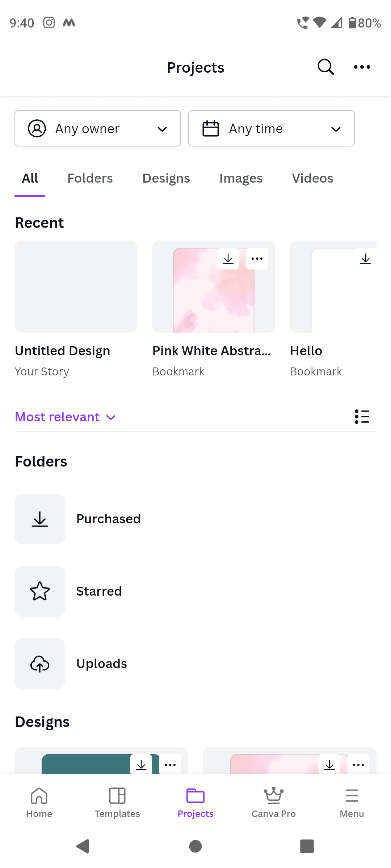
Task: Switch to the Folders tab
Action: pyautogui.click(x=90, y=178)
